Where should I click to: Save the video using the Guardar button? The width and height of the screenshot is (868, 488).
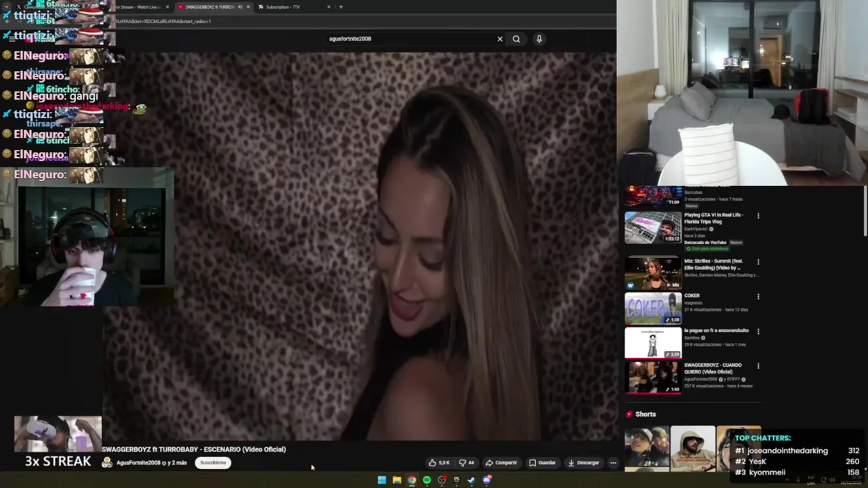click(542, 463)
